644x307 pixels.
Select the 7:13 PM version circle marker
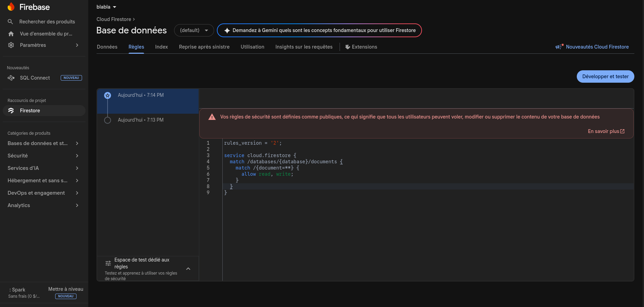coord(108,120)
